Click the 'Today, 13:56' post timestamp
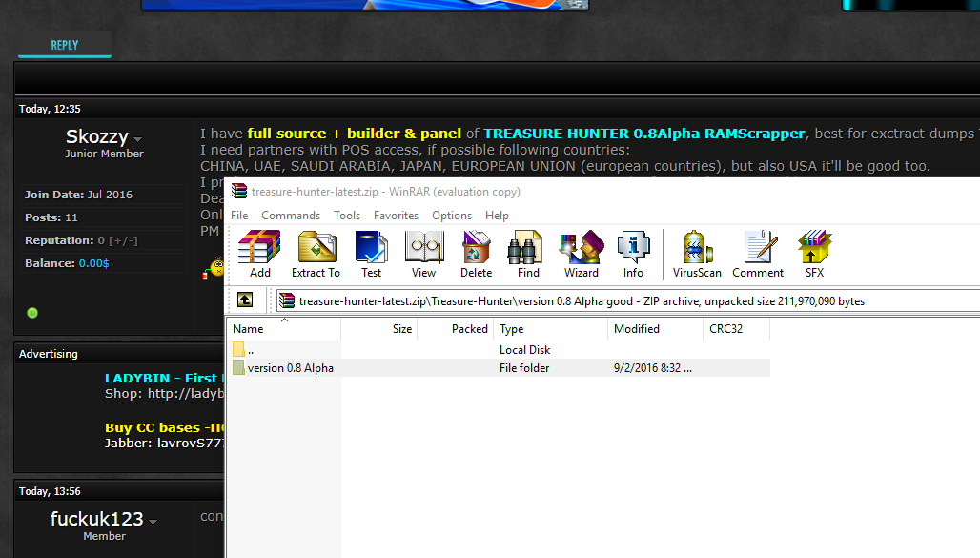 click(50, 491)
